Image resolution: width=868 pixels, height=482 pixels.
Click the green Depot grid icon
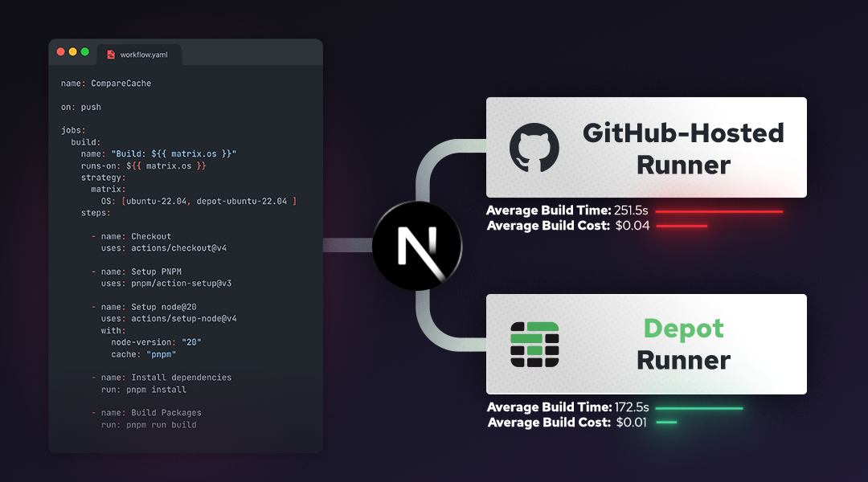[x=535, y=344]
